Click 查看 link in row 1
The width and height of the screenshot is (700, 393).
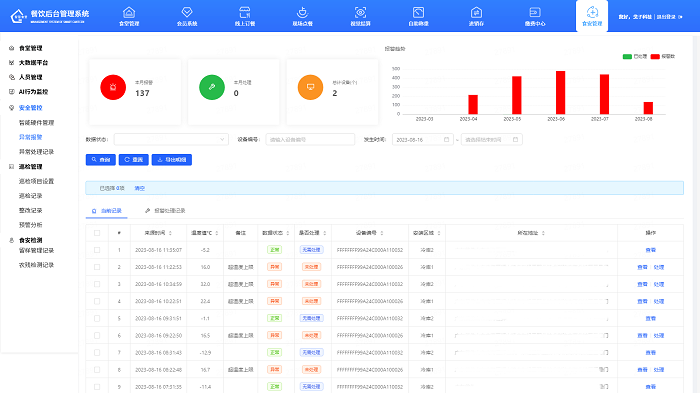pos(650,250)
